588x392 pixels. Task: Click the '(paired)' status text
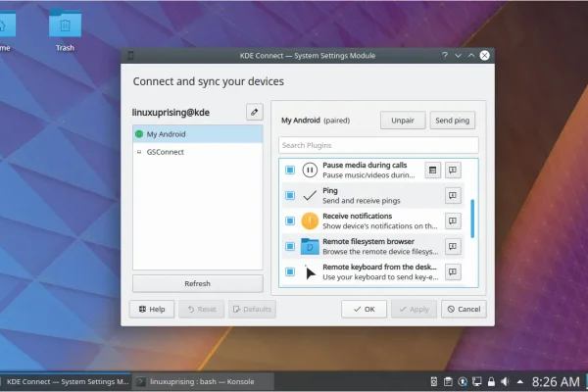pyautogui.click(x=337, y=121)
